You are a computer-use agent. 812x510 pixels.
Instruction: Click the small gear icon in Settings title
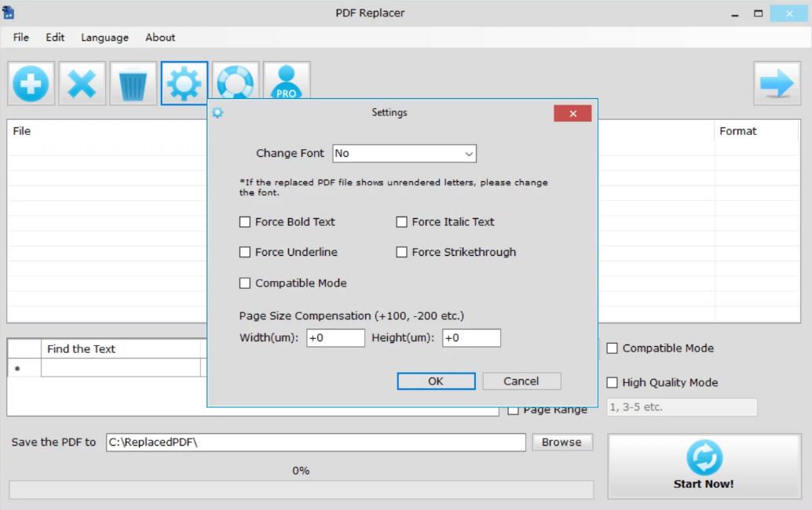pos(218,113)
